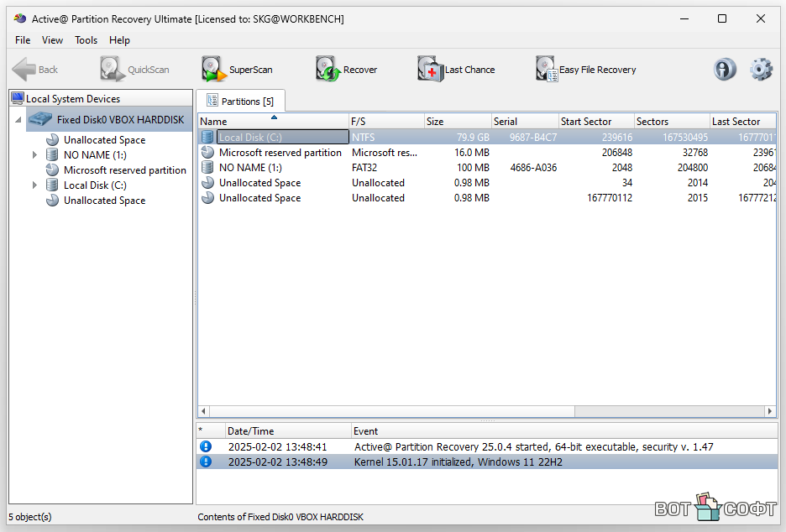Click info icon for 13:48:41 log entry

(x=206, y=446)
